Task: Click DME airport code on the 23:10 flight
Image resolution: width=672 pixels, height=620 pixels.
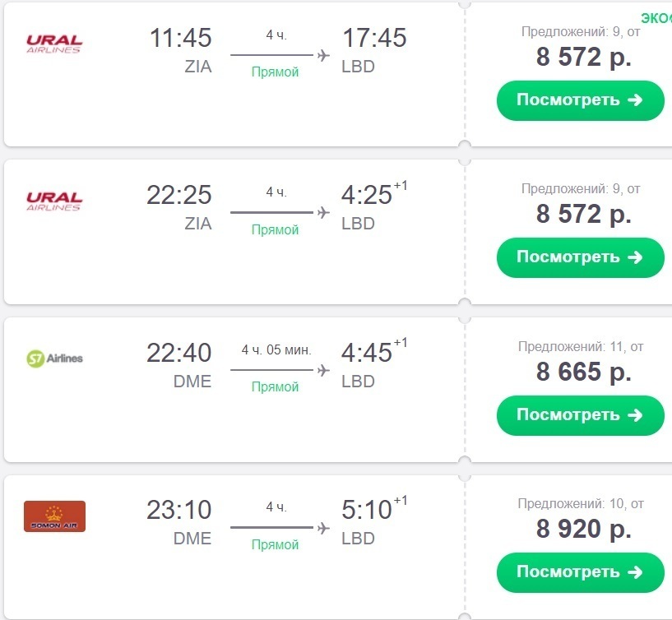Action: click(x=193, y=539)
